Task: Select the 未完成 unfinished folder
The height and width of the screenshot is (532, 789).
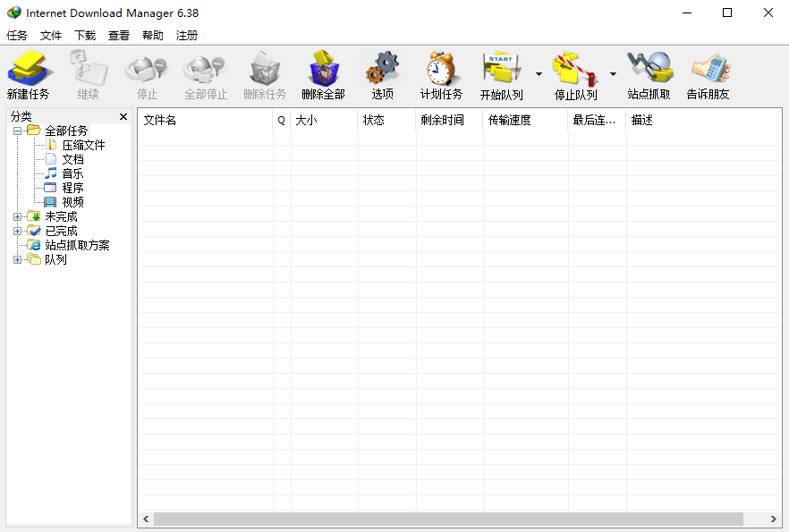Action: tap(62, 216)
